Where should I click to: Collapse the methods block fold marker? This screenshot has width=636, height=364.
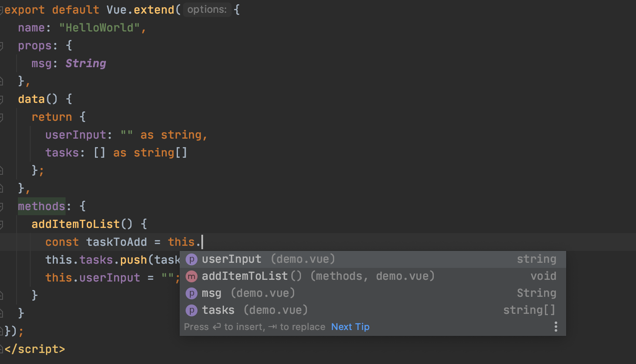coord(1,206)
